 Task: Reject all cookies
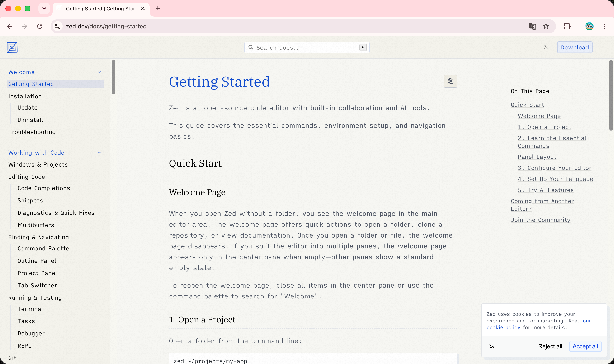550,346
